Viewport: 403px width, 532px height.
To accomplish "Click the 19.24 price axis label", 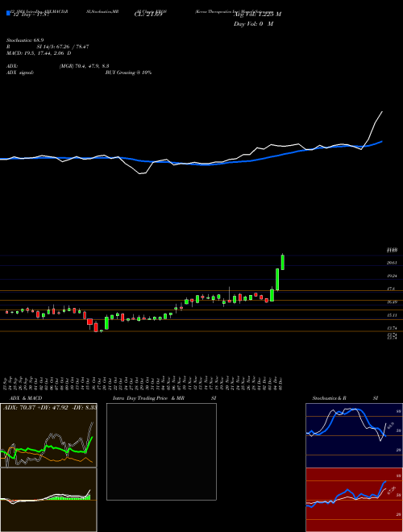I will coord(392,276).
